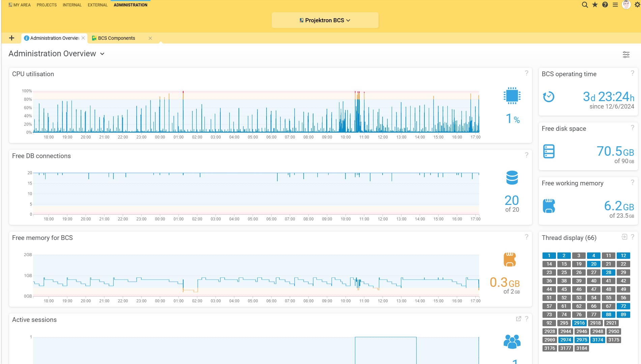The height and width of the screenshot is (364, 641).
Task: Select thread 88 tile
Action: [x=609, y=314]
